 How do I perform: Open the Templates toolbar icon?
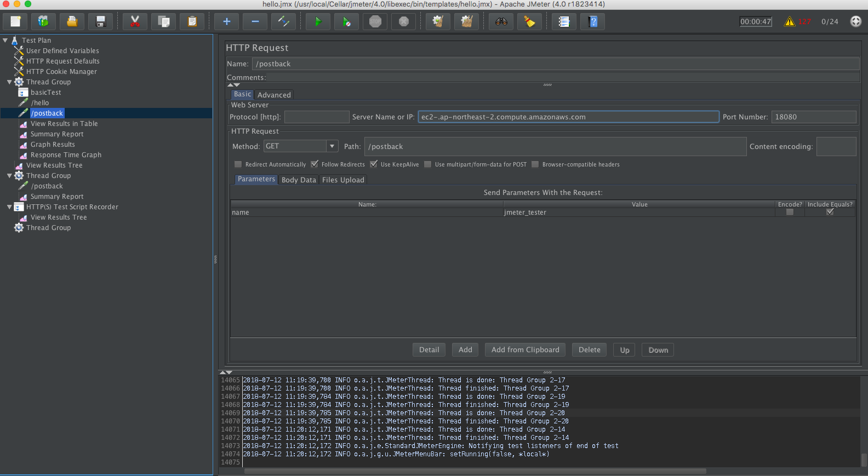(x=44, y=22)
